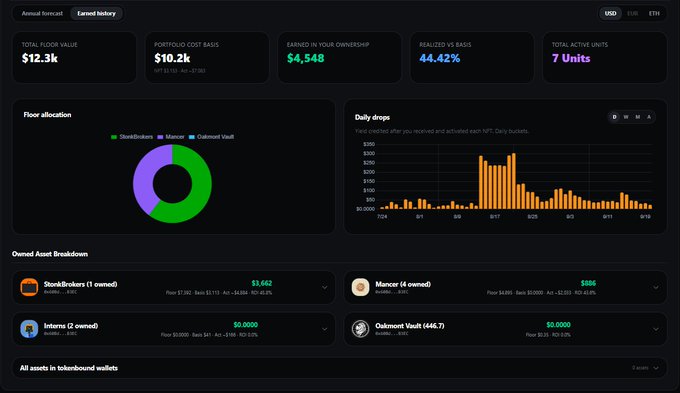Click the Interns floor and basis stats line
This screenshot has height=393, width=680.
click(209, 334)
